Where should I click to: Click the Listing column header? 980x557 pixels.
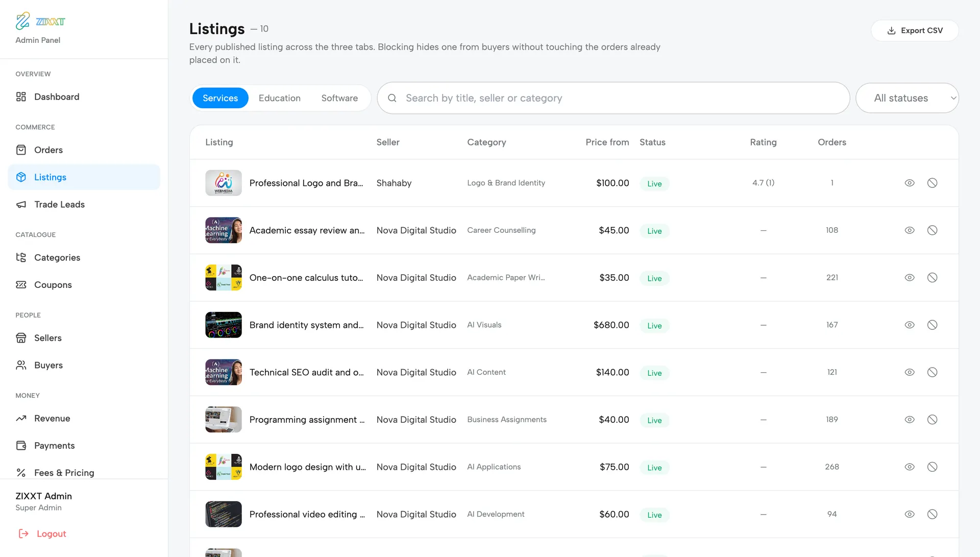click(219, 142)
